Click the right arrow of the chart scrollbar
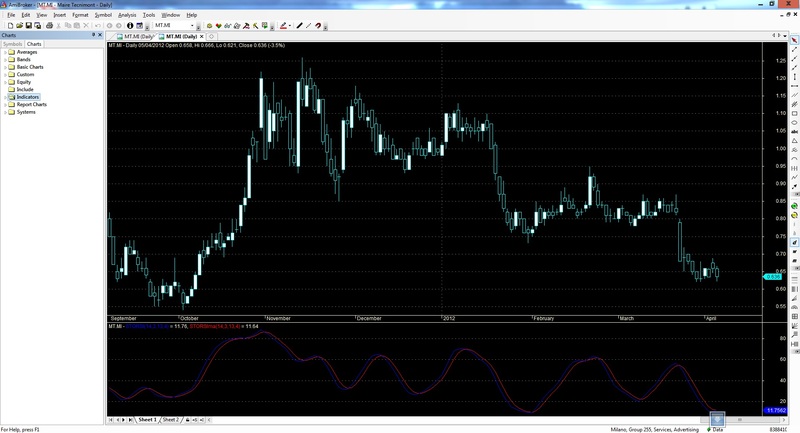The image size is (800, 433). 785,420
